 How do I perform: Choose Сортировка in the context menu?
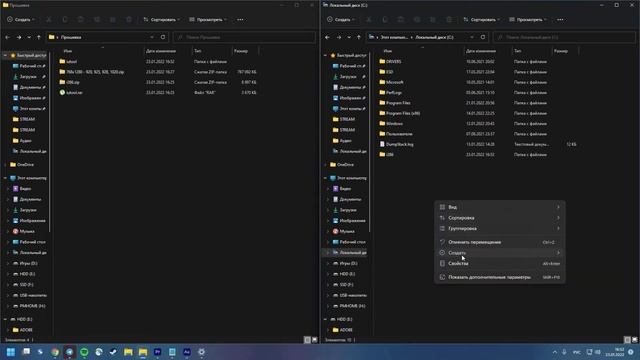500,218
